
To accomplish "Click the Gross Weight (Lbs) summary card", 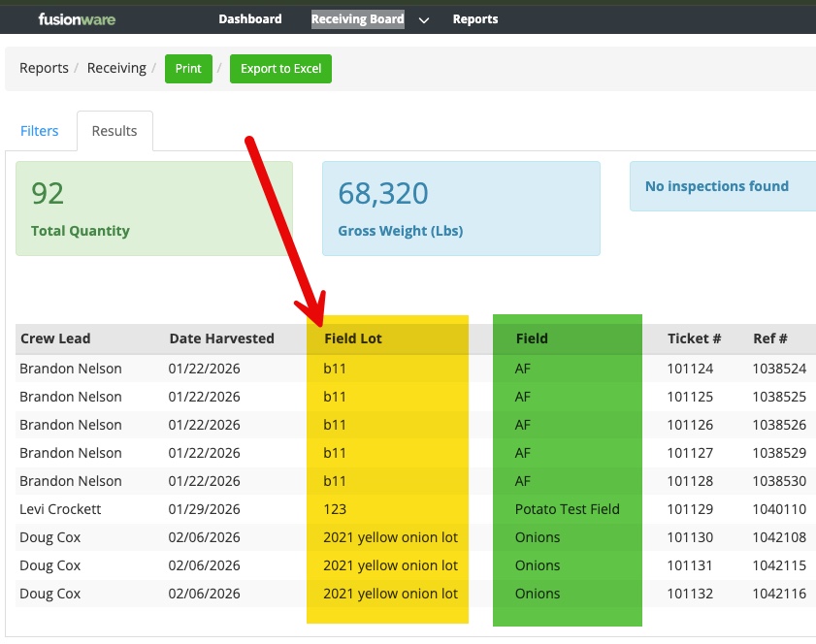I will pos(461,209).
